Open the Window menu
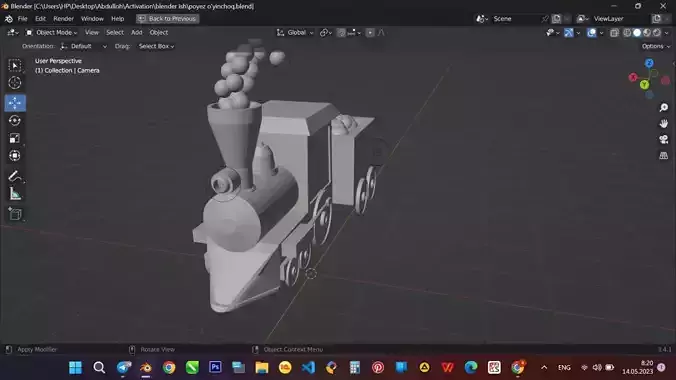The image size is (676, 380). (x=92, y=19)
